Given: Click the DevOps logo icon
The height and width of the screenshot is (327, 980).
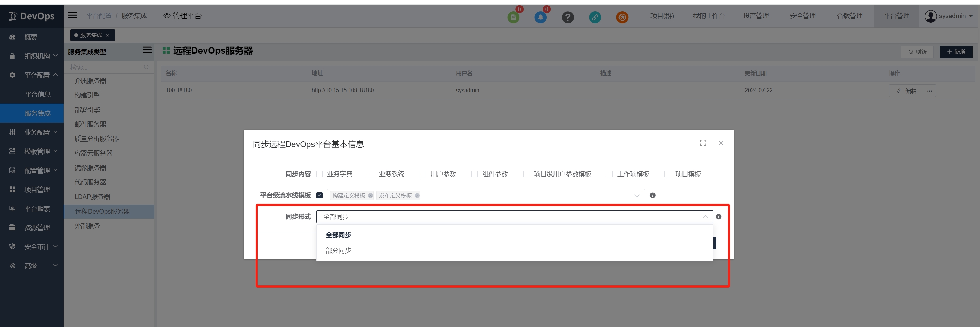Looking at the screenshot, I should tap(13, 16).
